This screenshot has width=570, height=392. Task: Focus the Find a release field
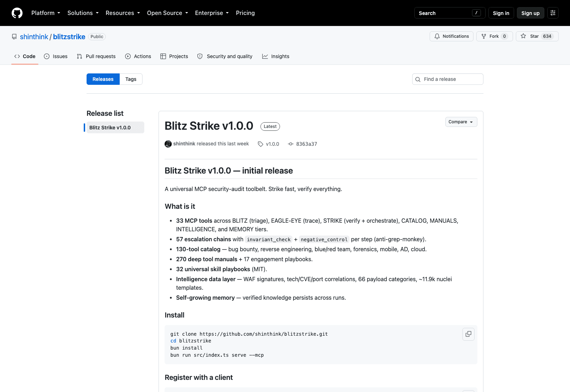pos(447,79)
